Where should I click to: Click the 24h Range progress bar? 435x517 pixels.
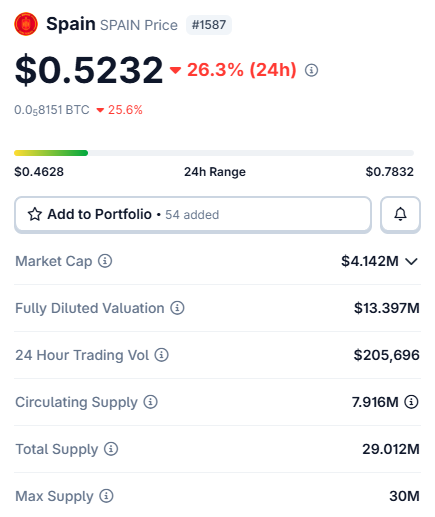point(214,153)
